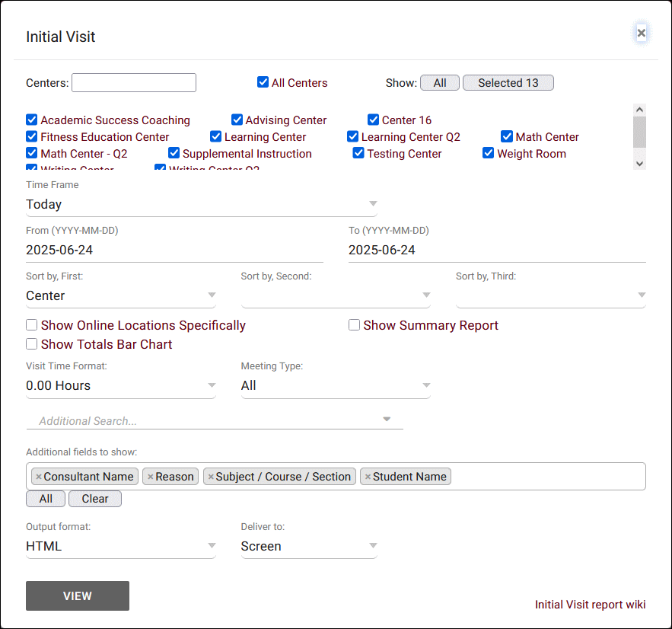Viewport: 672px width, 629px height.
Task: Open the Initial Visit report wiki link
Action: pos(590,605)
